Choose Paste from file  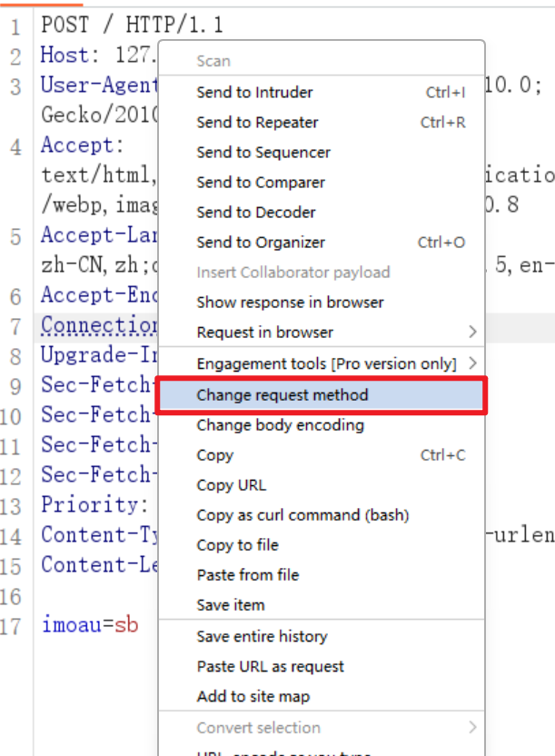[248, 574]
